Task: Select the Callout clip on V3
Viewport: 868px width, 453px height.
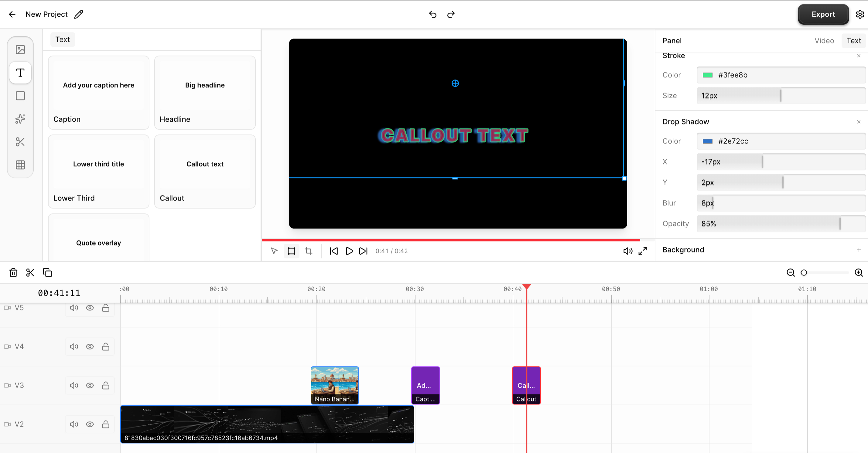Action: (x=526, y=385)
